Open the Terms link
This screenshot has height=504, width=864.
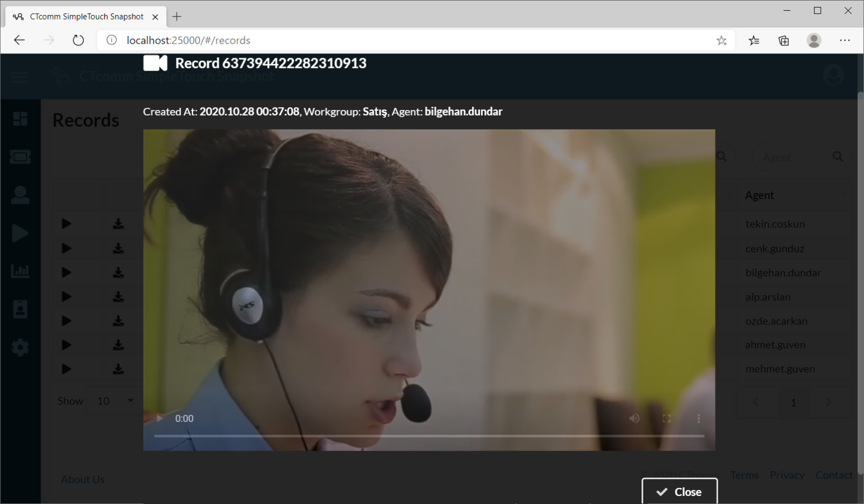[x=744, y=475]
